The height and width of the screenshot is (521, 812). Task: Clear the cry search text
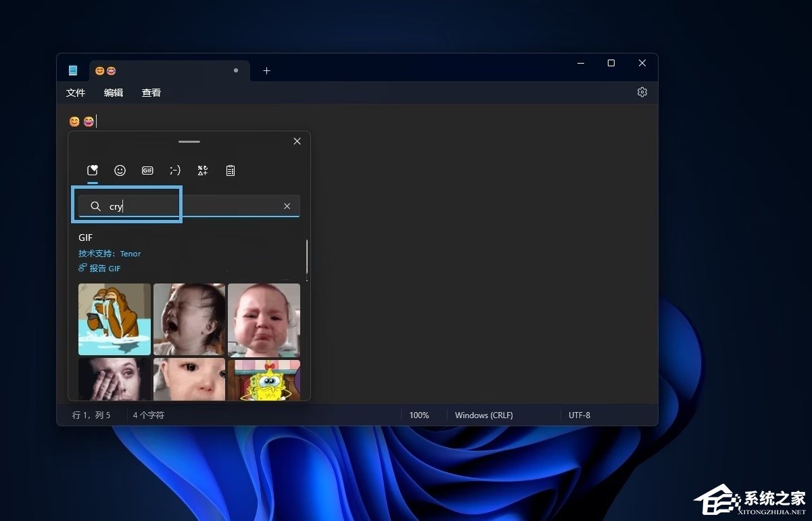coord(287,206)
